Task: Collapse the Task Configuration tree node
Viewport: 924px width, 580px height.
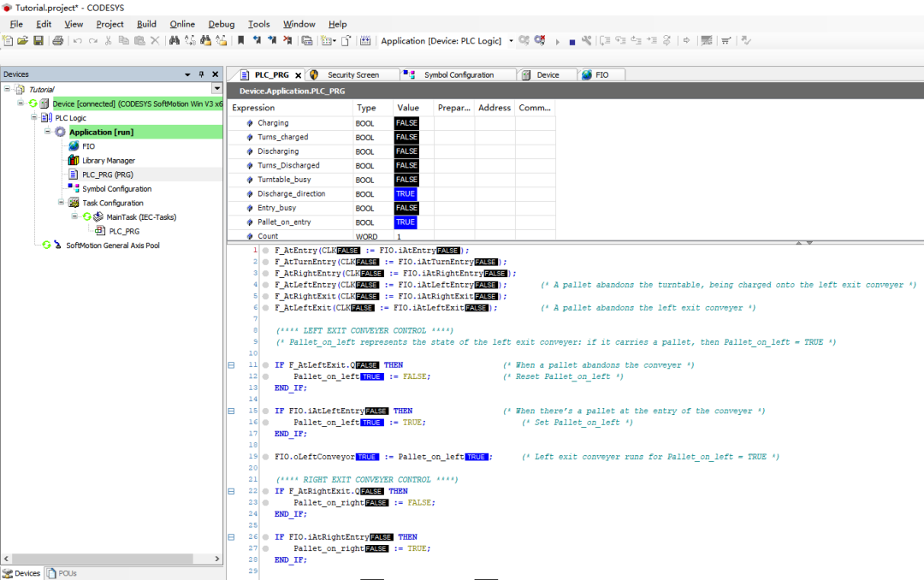Action: (62, 203)
